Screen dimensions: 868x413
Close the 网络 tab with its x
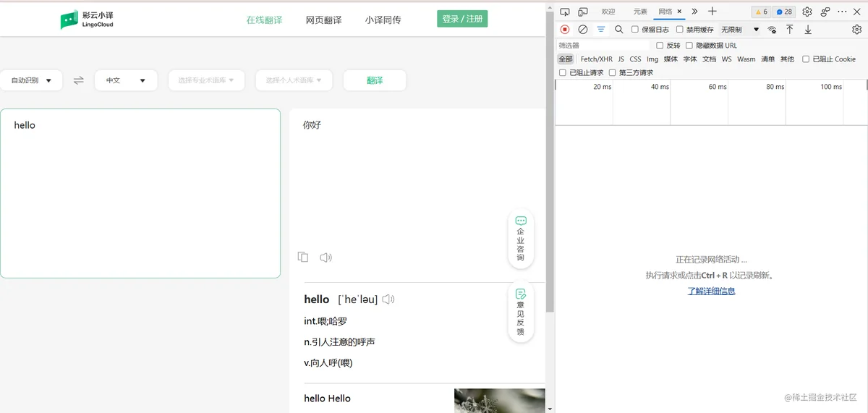click(x=679, y=12)
